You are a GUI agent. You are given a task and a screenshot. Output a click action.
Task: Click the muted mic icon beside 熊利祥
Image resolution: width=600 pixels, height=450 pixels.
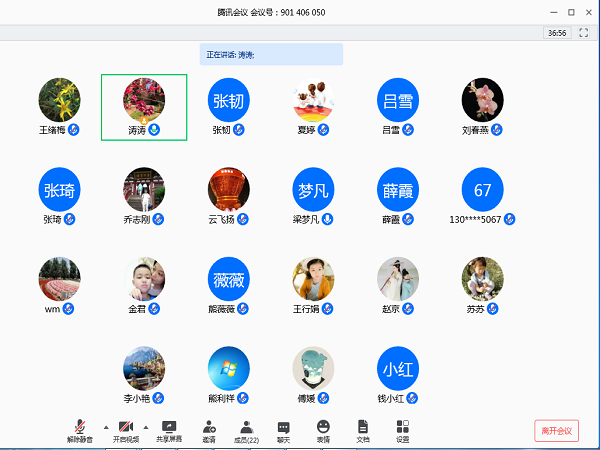(x=243, y=398)
